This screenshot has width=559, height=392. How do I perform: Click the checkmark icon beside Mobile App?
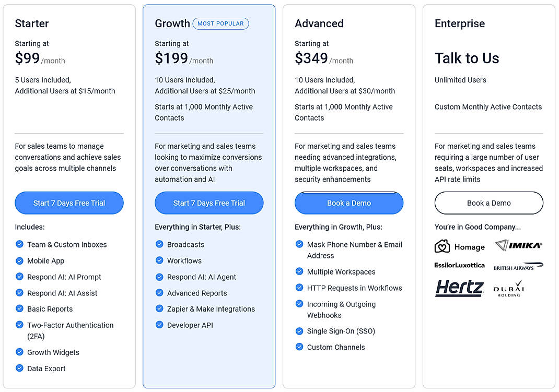click(x=19, y=261)
